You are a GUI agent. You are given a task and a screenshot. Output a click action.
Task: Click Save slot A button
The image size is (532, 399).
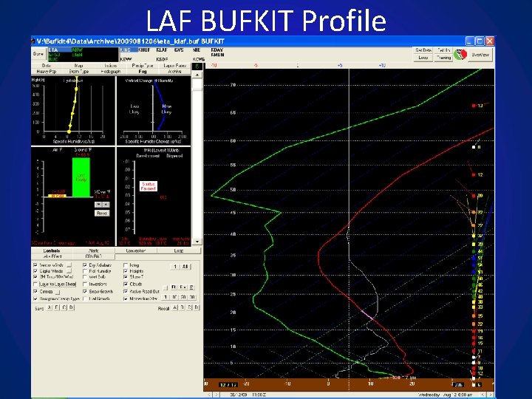point(50,307)
